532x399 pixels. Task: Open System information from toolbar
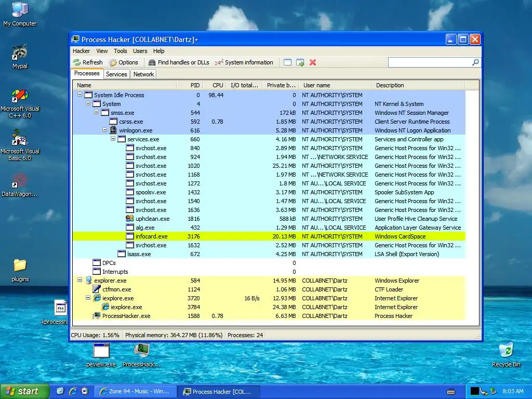coord(244,62)
